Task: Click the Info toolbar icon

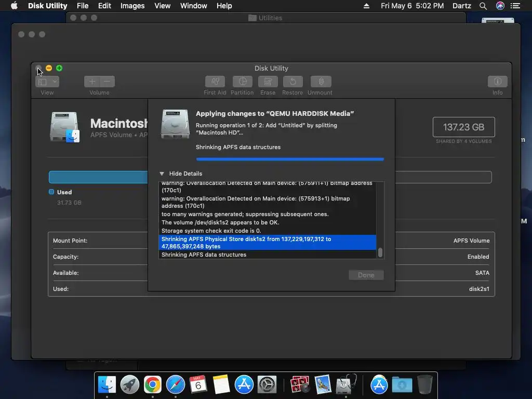Action: pyautogui.click(x=497, y=82)
